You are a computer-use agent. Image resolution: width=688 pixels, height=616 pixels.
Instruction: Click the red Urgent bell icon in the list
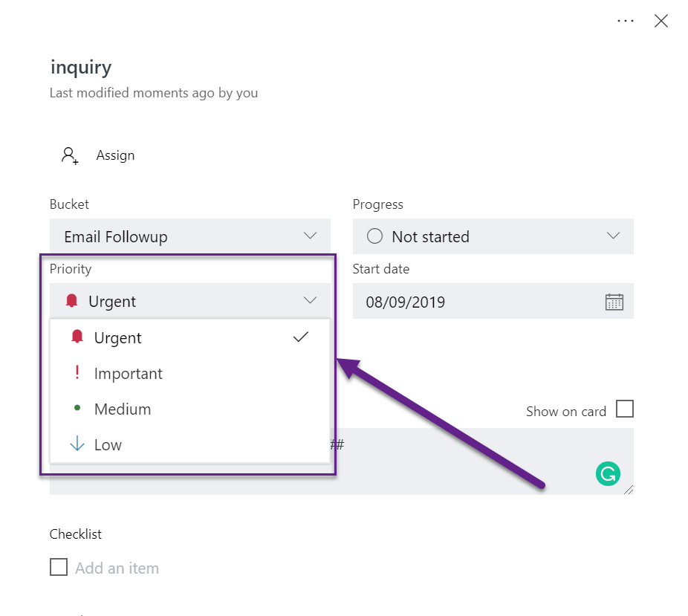77,337
